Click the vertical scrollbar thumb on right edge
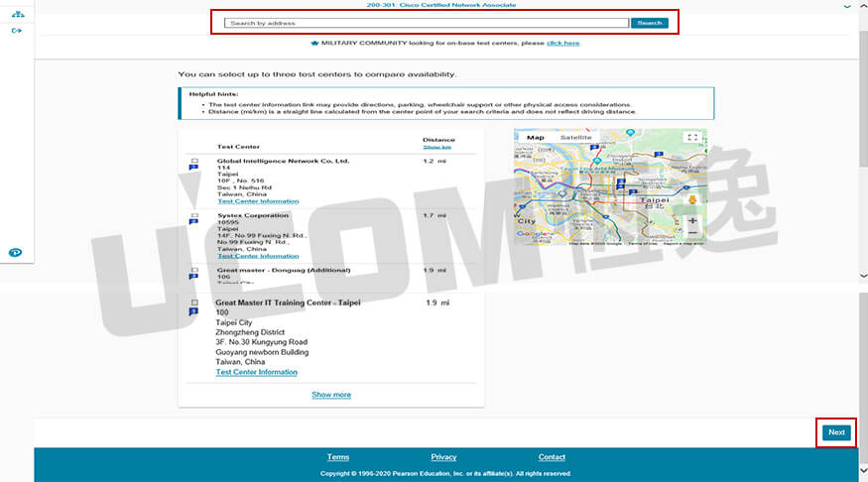The width and height of the screenshot is (868, 482). [x=863, y=97]
